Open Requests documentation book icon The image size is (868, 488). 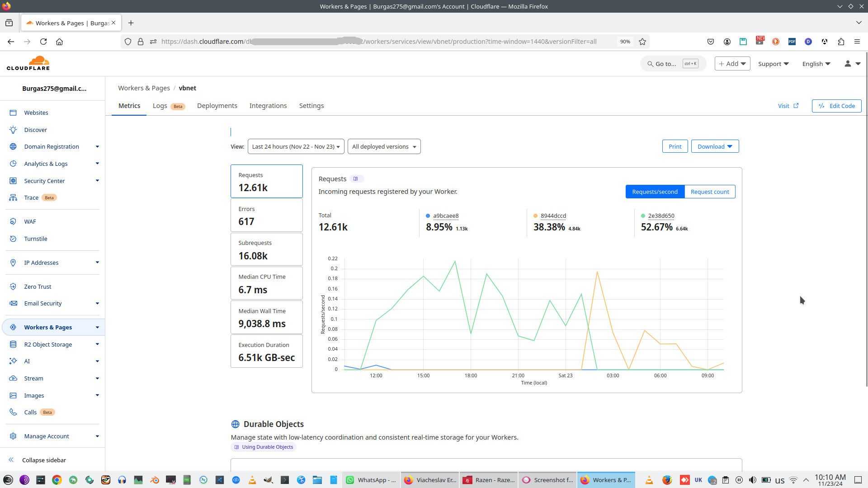click(356, 179)
